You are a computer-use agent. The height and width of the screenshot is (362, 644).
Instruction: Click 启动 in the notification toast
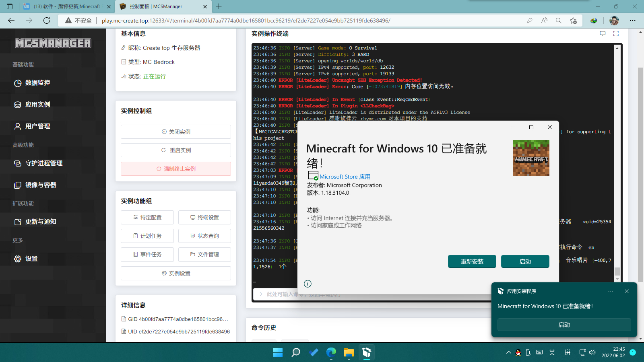[x=564, y=325]
